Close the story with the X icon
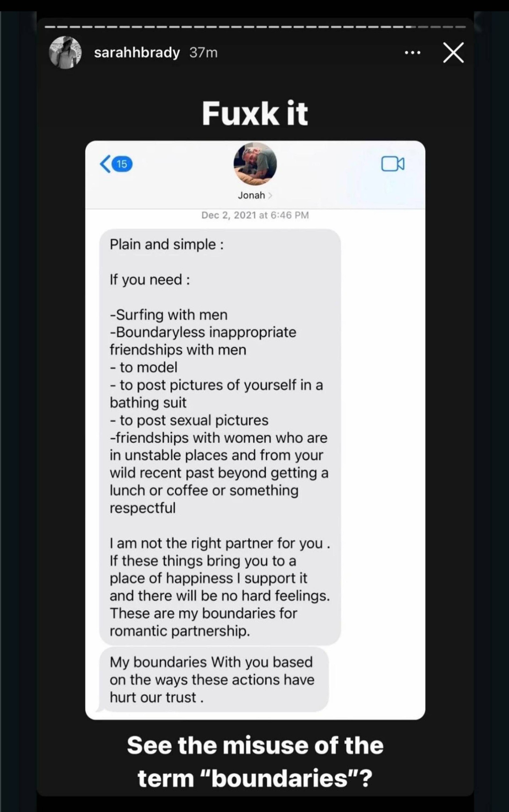This screenshot has width=509, height=812. [453, 53]
